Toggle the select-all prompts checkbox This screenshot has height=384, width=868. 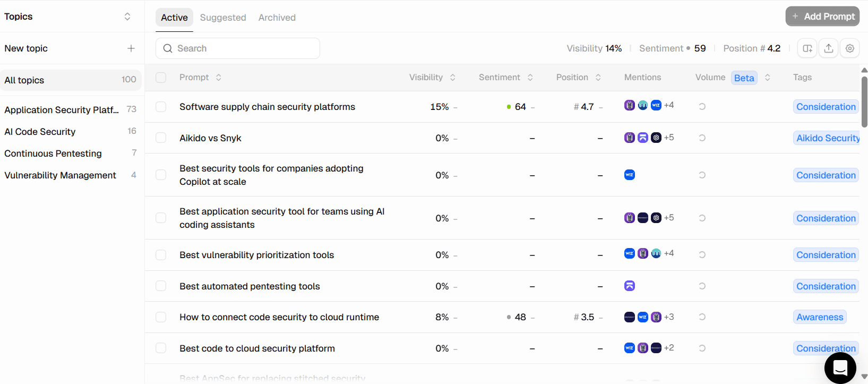coord(161,78)
